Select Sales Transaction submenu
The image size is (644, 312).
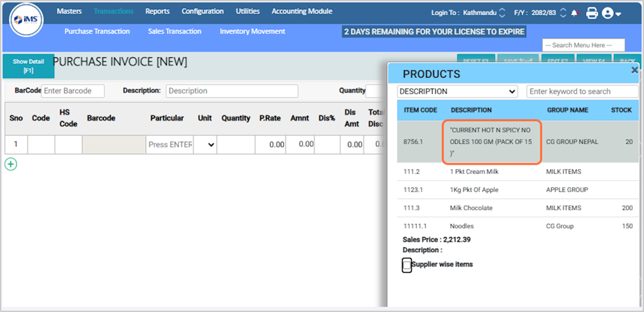click(174, 31)
